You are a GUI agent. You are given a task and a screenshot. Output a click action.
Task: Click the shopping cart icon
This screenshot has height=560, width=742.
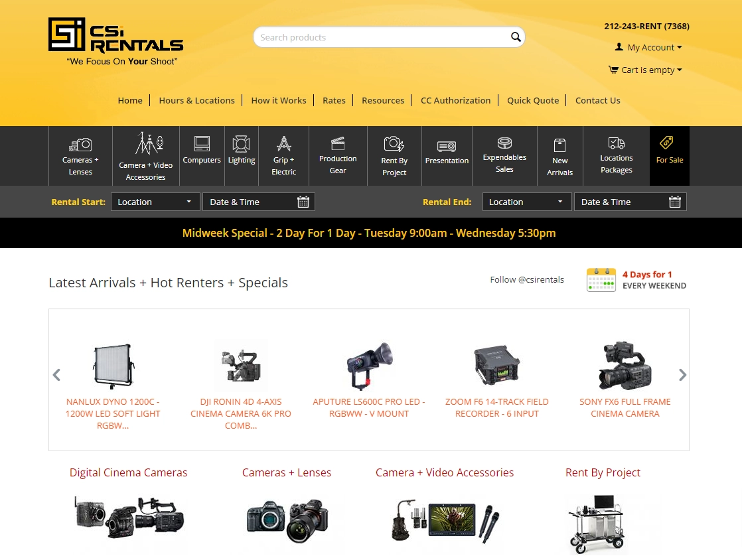click(613, 70)
